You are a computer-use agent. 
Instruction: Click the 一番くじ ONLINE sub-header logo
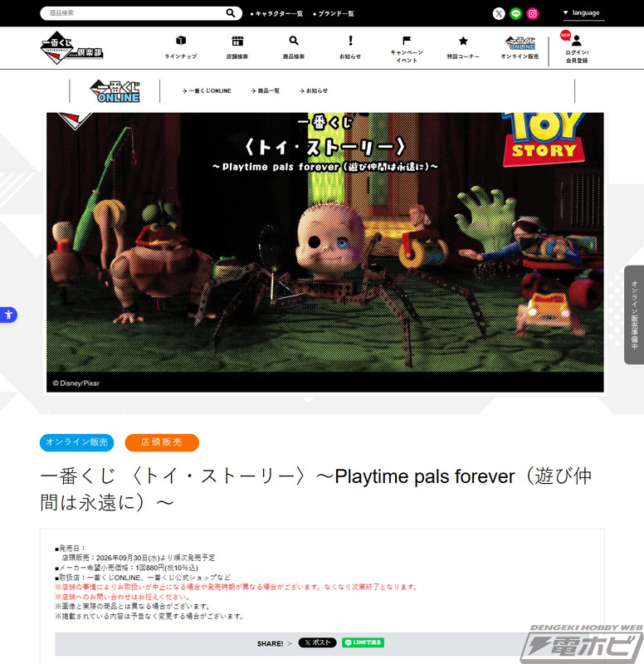pyautogui.click(x=115, y=90)
